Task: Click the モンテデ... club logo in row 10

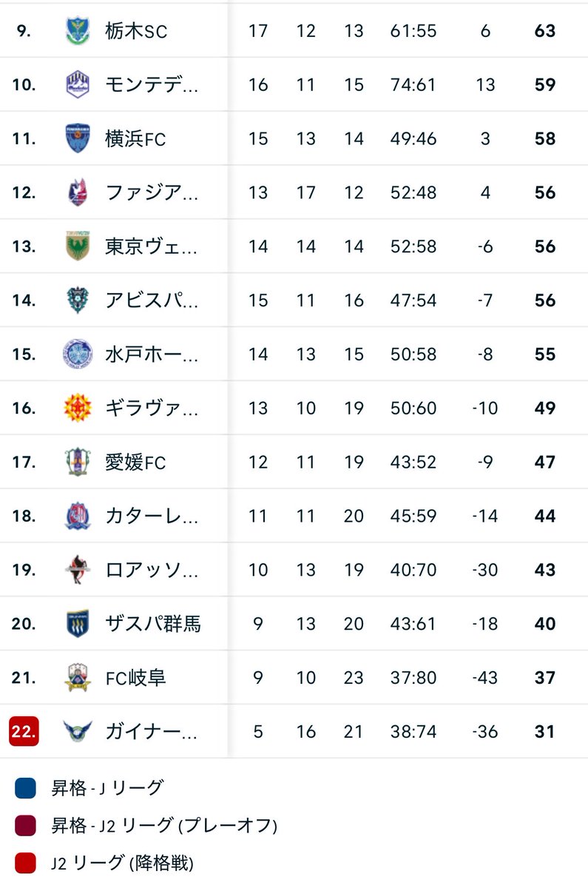Action: pyautogui.click(x=78, y=85)
